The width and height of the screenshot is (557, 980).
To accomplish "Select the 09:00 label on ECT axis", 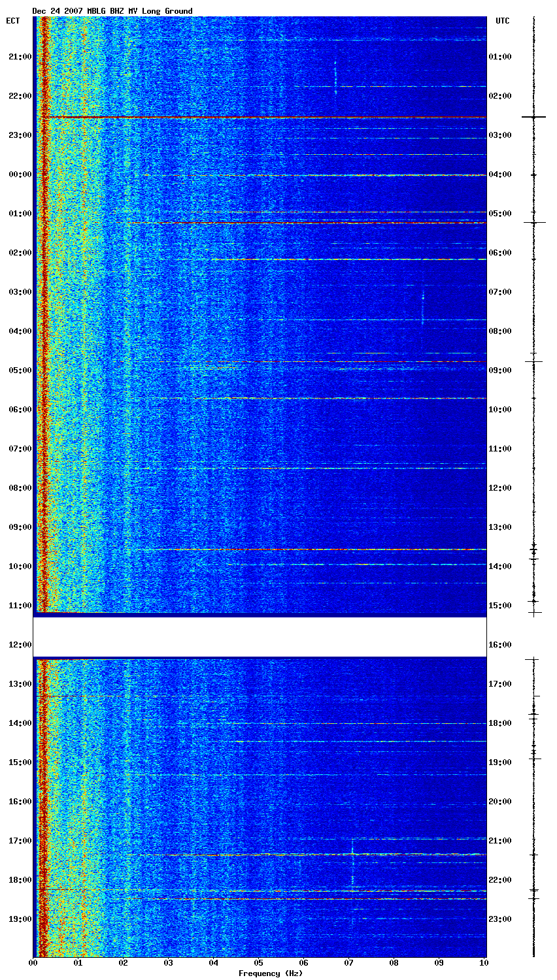I will [x=20, y=527].
